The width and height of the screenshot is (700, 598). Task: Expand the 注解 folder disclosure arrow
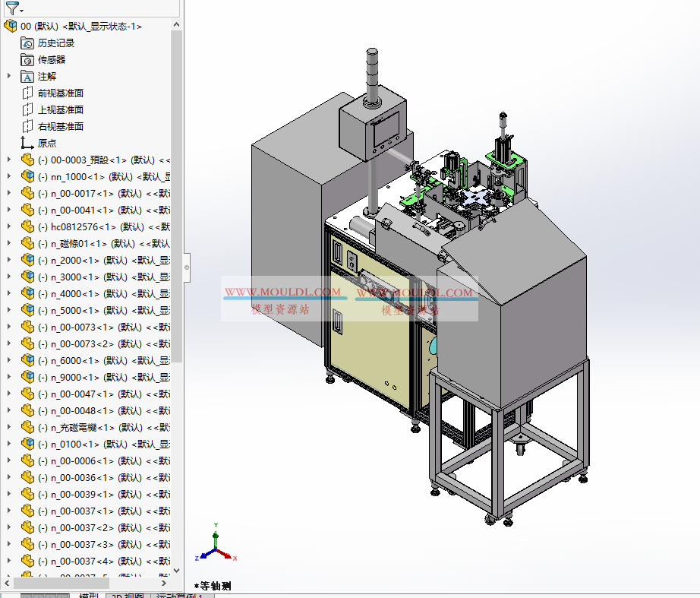8,76
